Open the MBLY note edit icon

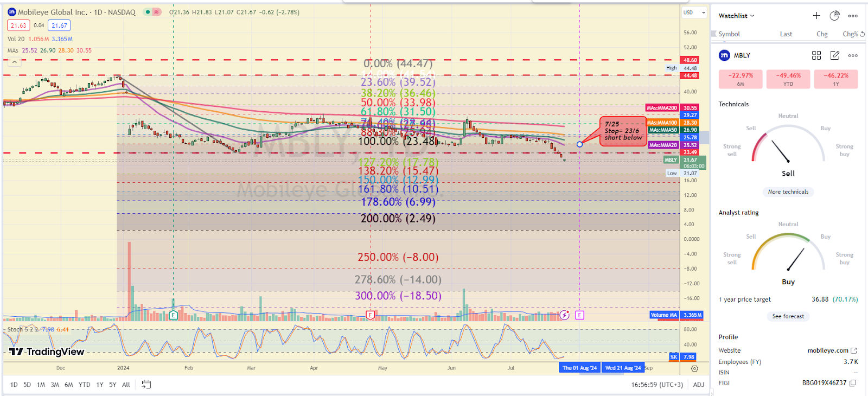[835, 55]
